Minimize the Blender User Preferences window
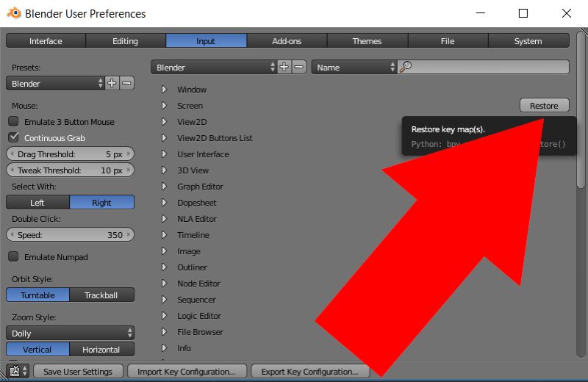588x382 pixels. [481, 13]
